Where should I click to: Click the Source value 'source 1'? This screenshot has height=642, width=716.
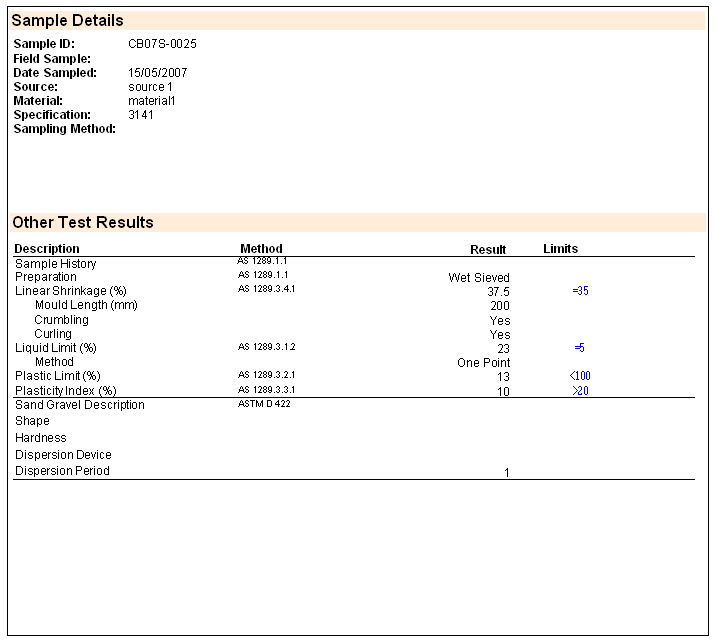151,87
